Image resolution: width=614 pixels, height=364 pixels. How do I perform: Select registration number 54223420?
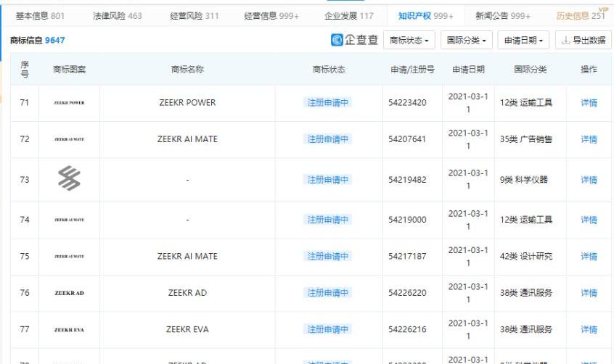click(x=407, y=102)
